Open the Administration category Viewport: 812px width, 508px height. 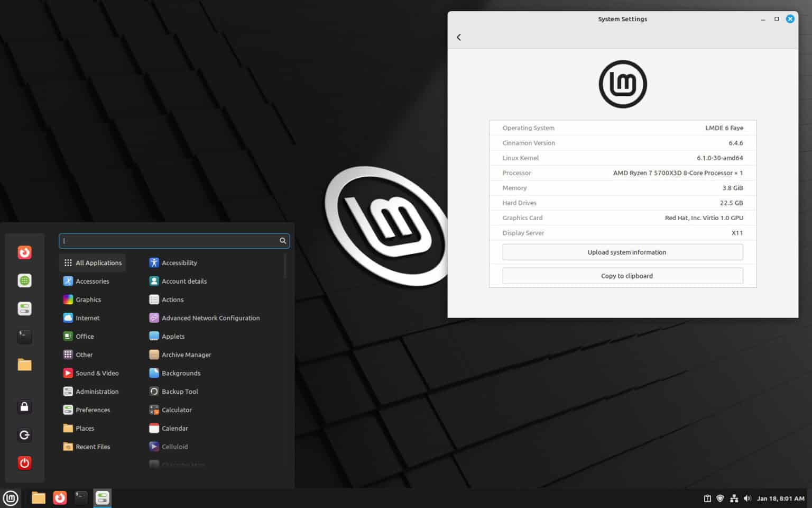[x=97, y=392]
